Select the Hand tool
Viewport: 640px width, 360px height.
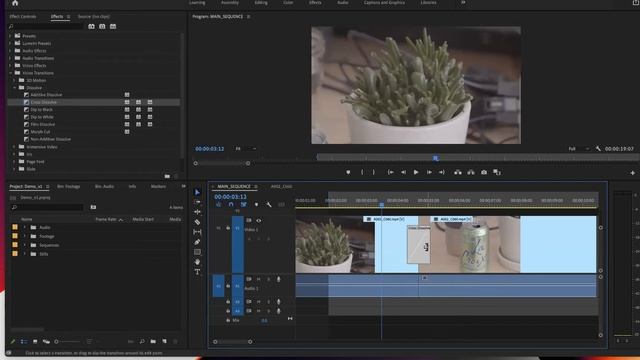tap(197, 262)
